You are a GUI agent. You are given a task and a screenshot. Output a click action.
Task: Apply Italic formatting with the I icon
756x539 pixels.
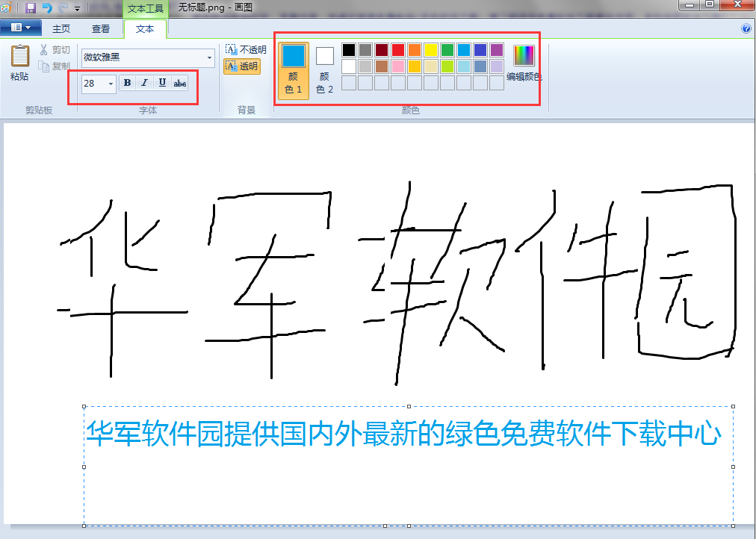click(144, 83)
